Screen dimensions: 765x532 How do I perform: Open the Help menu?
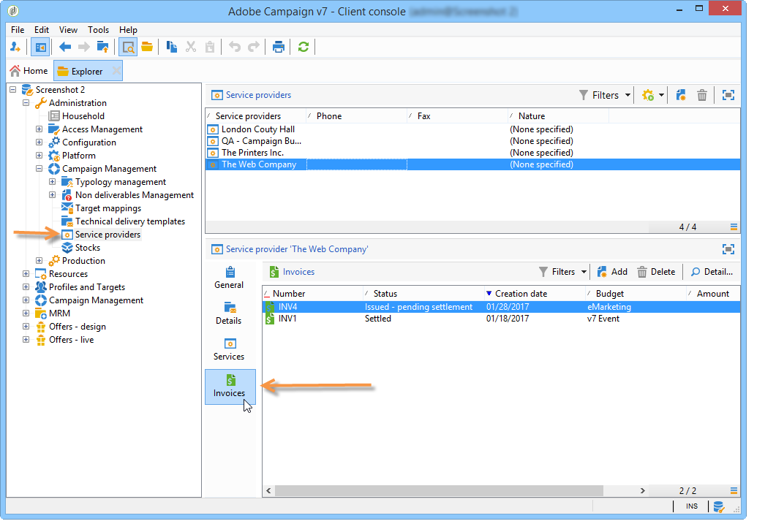click(x=128, y=30)
